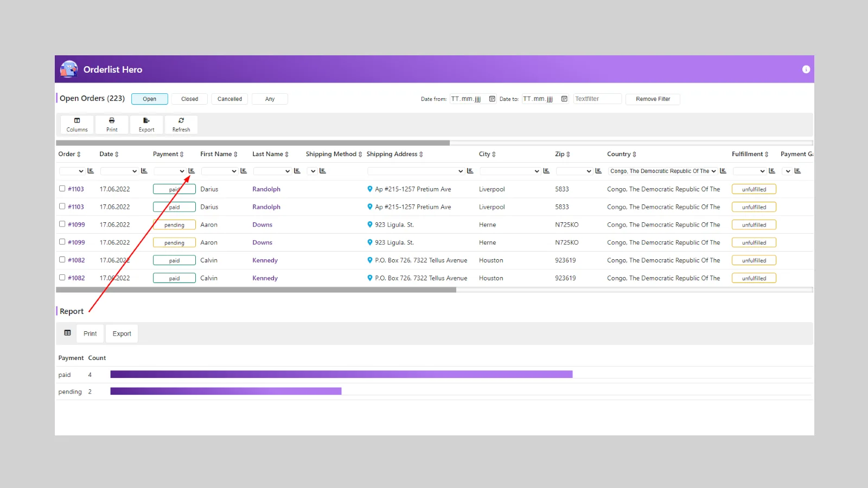Sort by Country column
The width and height of the screenshot is (868, 488).
coord(622,154)
